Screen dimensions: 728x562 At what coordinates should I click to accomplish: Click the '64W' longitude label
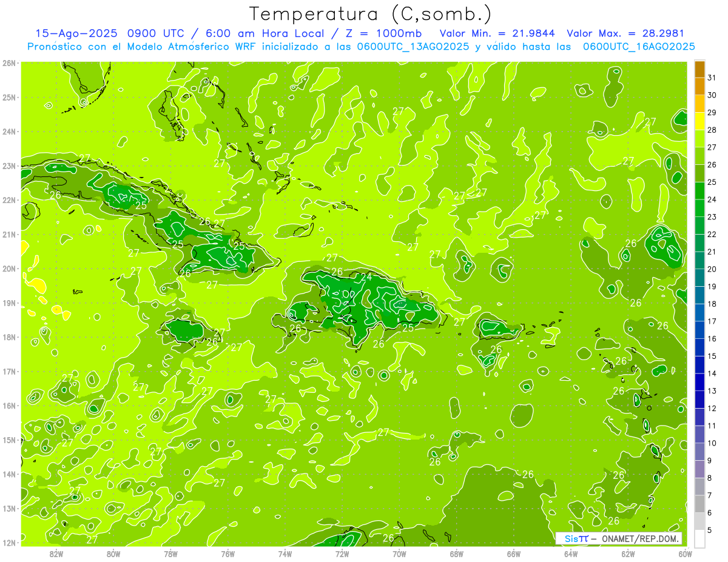point(571,554)
